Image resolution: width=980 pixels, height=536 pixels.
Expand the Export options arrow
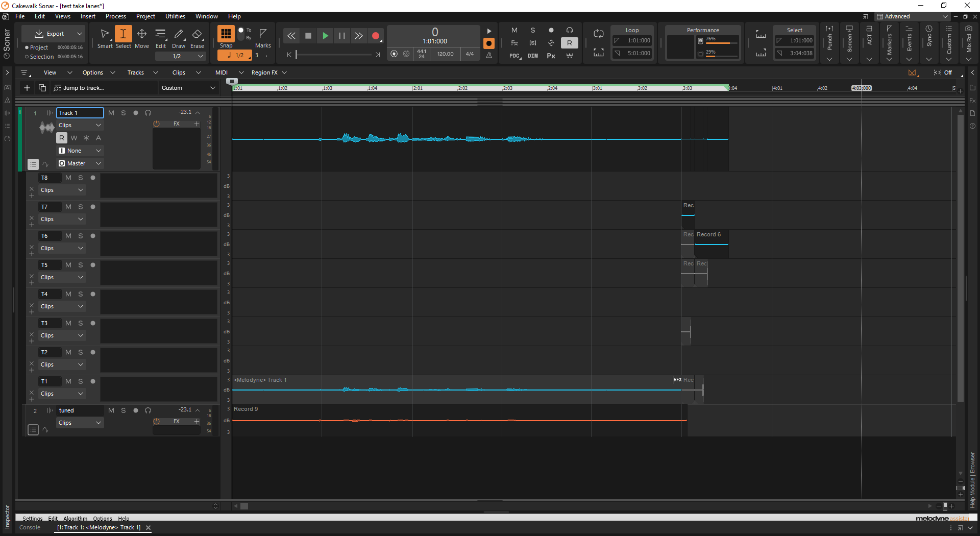point(79,34)
